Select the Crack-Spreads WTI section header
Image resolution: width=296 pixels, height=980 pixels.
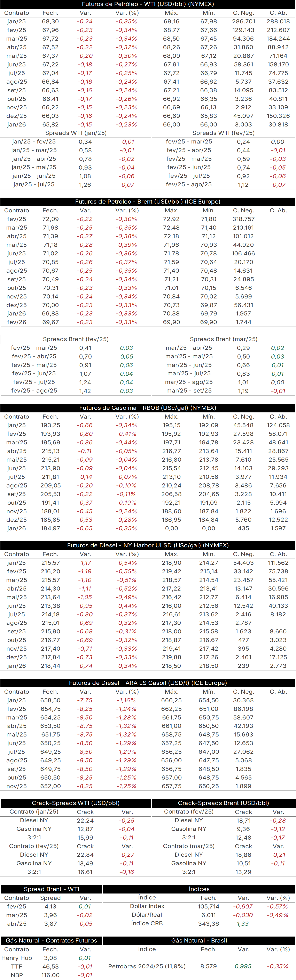(x=76, y=803)
